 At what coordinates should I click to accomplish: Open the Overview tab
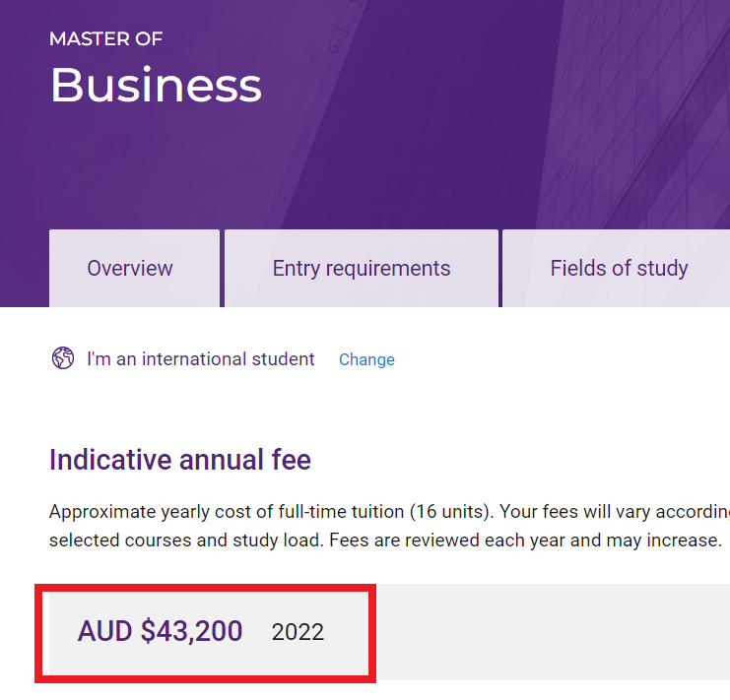[134, 268]
